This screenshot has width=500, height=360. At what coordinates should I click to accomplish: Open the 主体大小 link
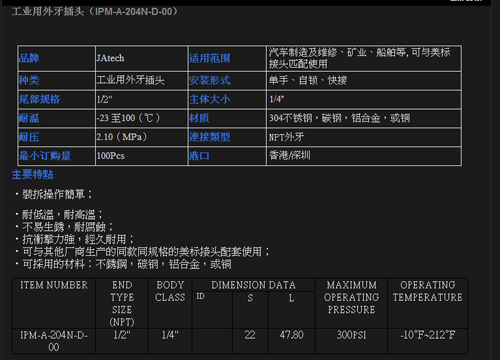(210, 99)
